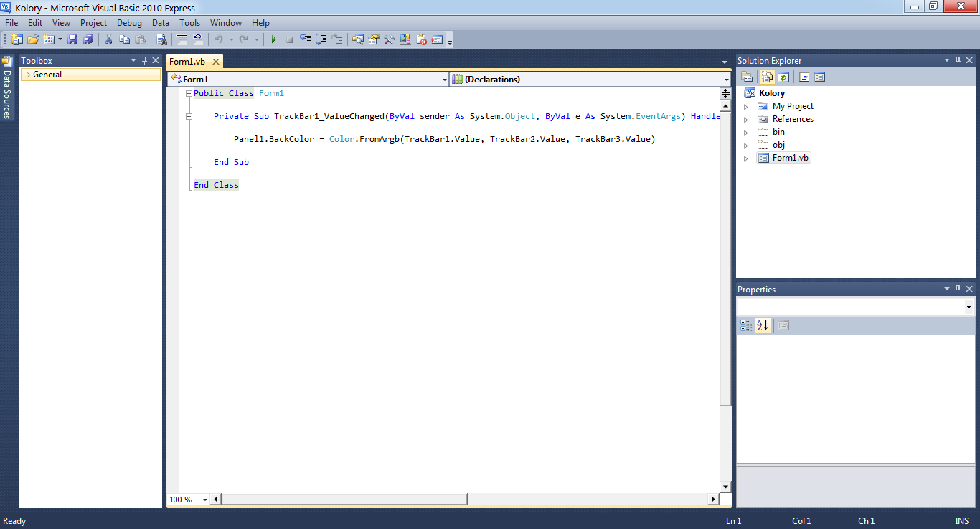Click the Copy toolbar icon
Viewport: 980px width, 529px height.
click(x=125, y=39)
